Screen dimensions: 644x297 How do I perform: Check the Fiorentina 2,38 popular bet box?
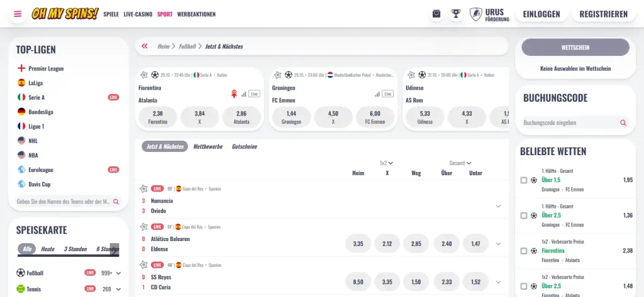click(x=524, y=251)
